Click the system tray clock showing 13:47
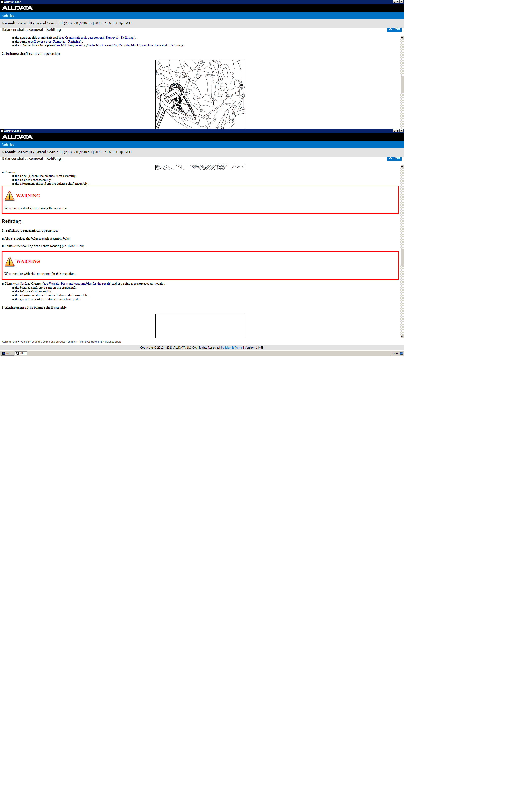 [395, 353]
